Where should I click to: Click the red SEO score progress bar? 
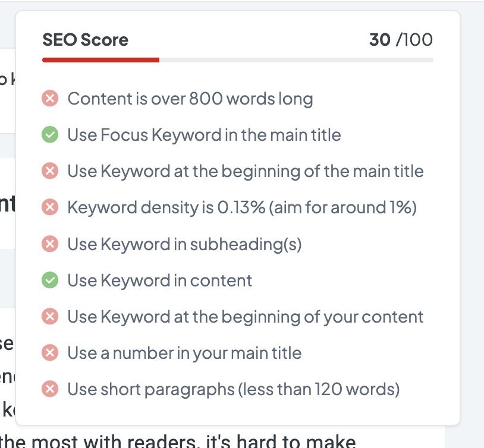(x=101, y=60)
